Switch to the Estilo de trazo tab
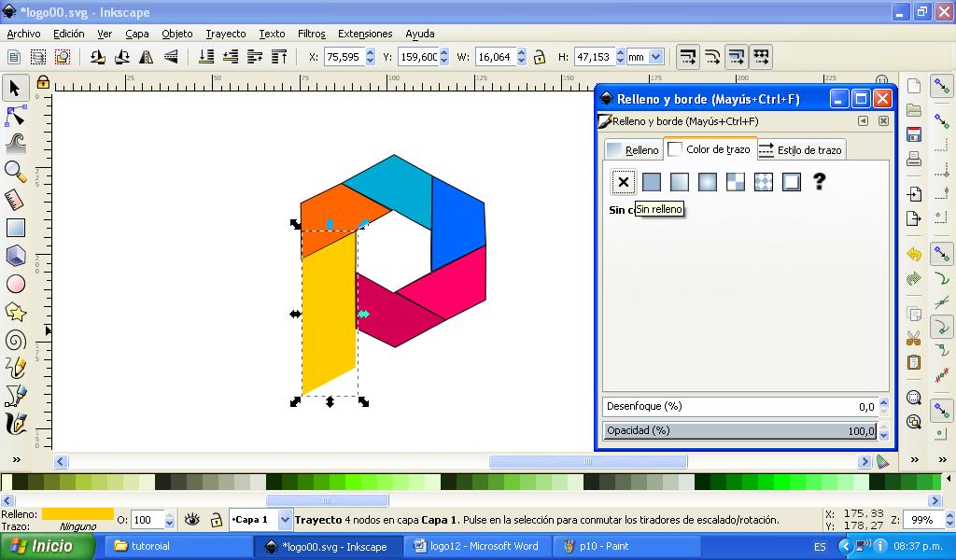The height and width of the screenshot is (560, 956). click(x=801, y=150)
